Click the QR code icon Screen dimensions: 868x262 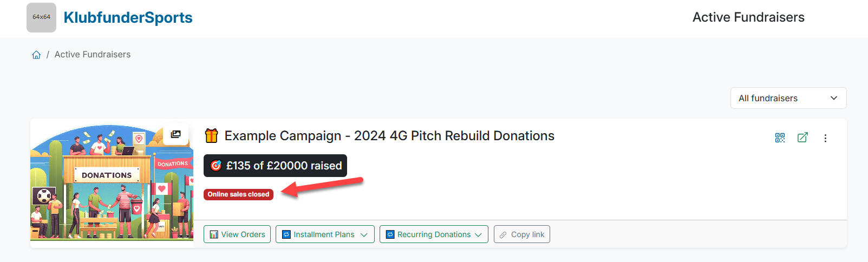[x=780, y=137]
